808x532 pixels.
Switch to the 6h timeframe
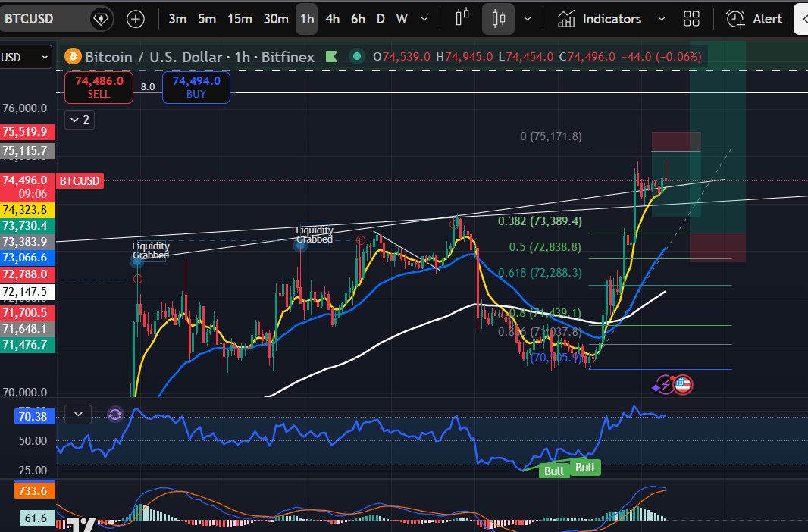click(x=358, y=19)
